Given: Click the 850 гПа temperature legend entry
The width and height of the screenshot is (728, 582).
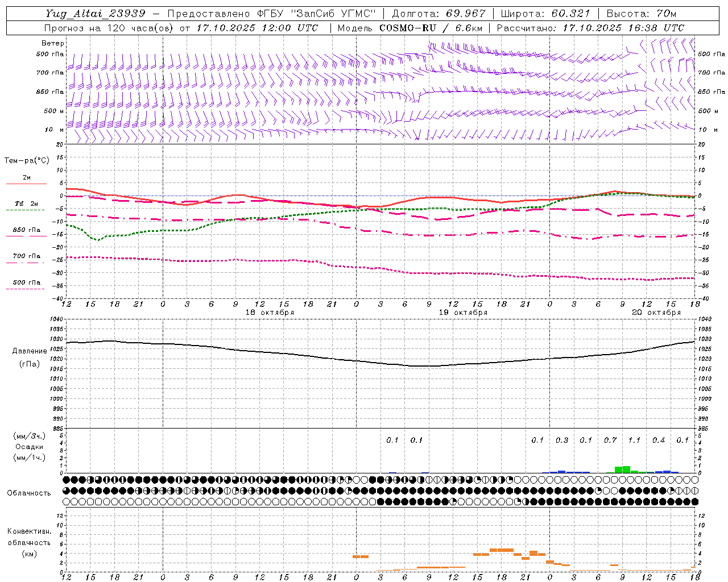Looking at the screenshot, I should tap(27, 230).
